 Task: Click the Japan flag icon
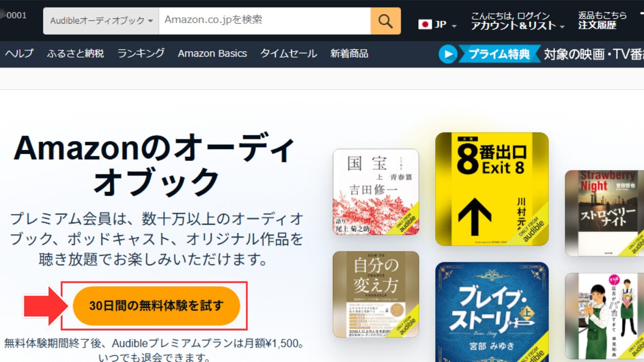click(x=425, y=25)
